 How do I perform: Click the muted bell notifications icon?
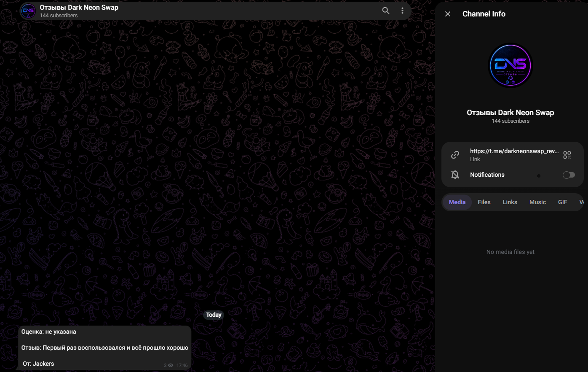pyautogui.click(x=455, y=175)
